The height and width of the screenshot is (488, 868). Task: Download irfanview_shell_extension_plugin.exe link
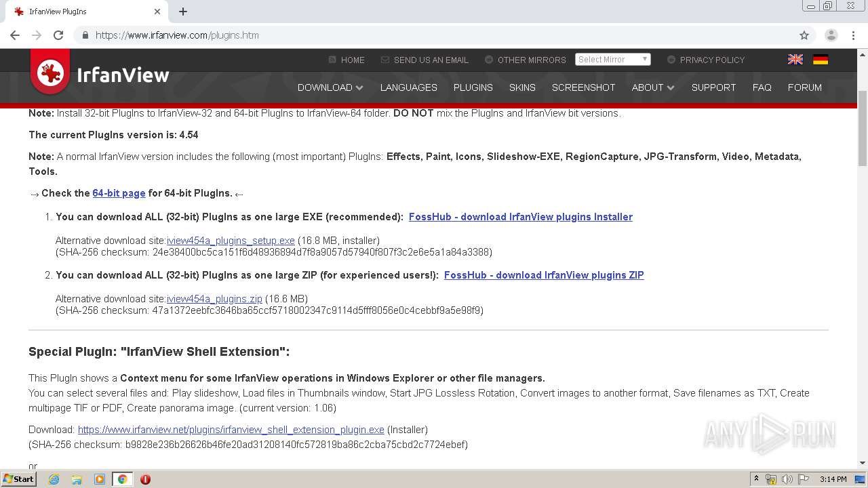click(x=231, y=430)
